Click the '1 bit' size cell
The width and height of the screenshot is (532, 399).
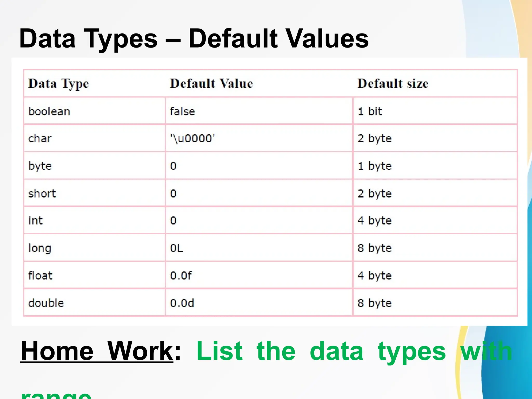[370, 111]
